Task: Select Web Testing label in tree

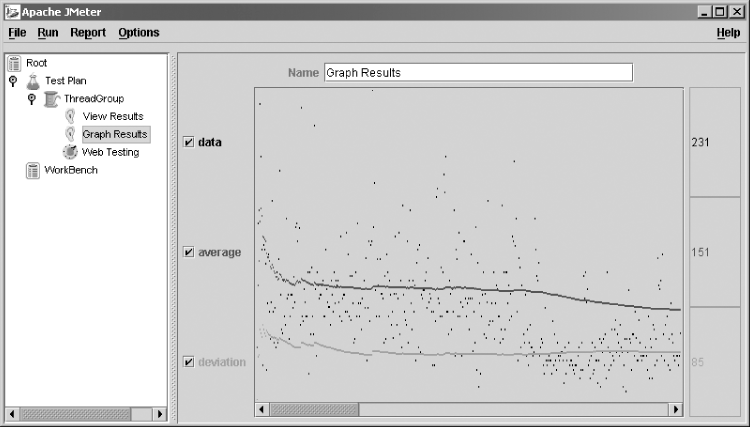Action: 110,152
